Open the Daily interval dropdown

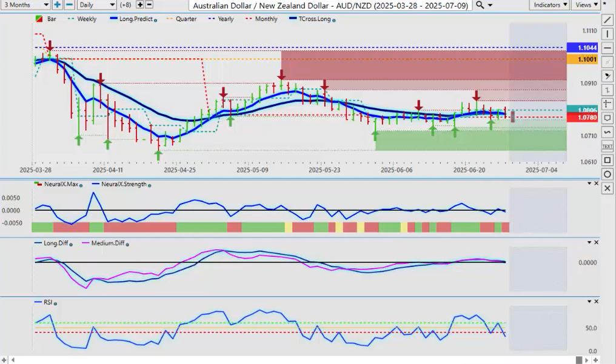point(96,5)
